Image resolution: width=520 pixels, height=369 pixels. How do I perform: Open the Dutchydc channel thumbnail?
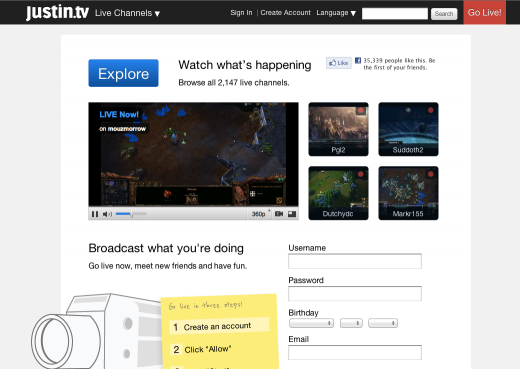point(338,193)
